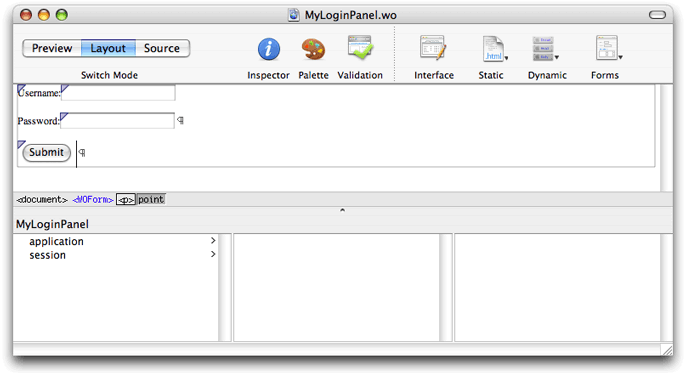Switch to Source mode
The width and height of the screenshot is (686, 378).
(x=162, y=48)
